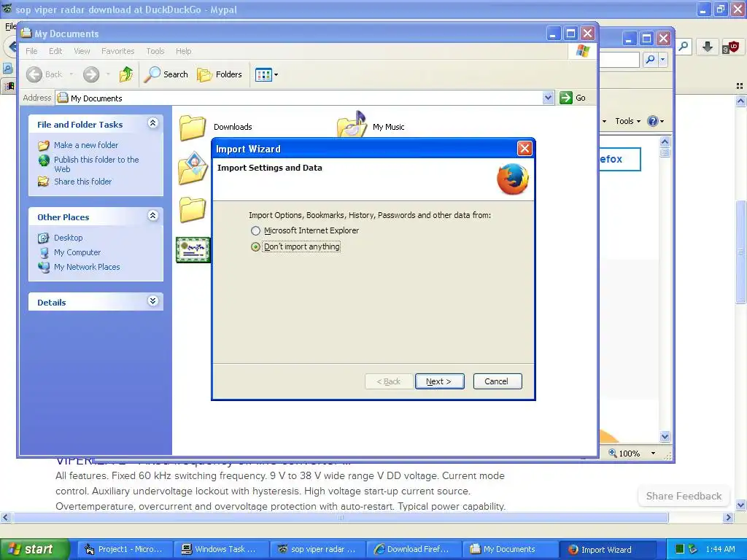
Task: Click Mypal search magnifier icon
Action: (684, 47)
